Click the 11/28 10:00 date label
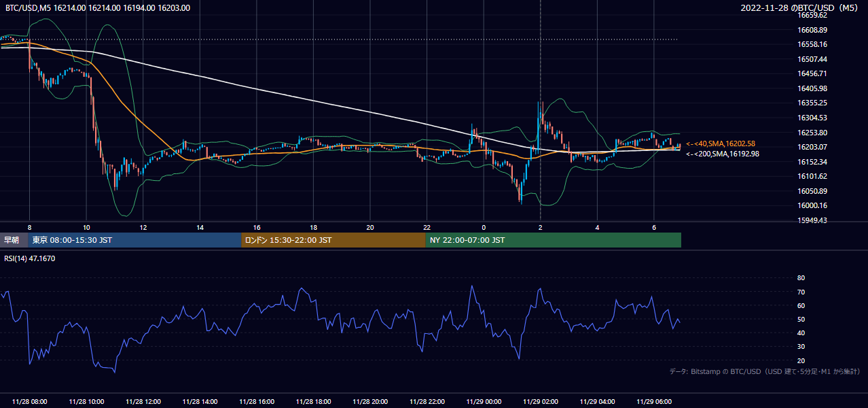Image resolution: width=868 pixels, height=408 pixels. point(86,401)
